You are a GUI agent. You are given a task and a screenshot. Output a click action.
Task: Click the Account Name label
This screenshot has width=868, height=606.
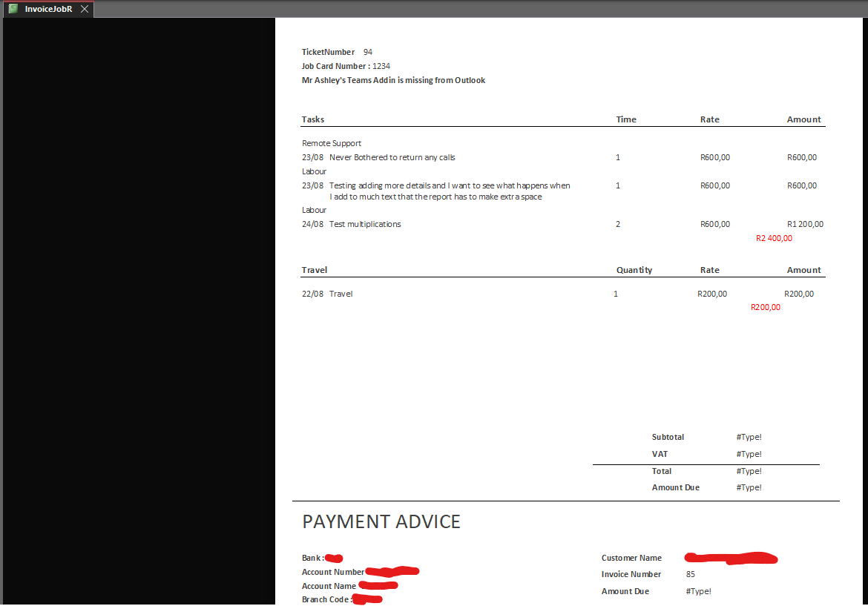pos(329,586)
